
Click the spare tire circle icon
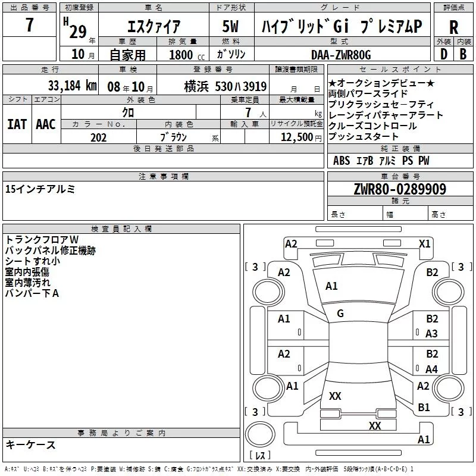(x=260, y=434)
